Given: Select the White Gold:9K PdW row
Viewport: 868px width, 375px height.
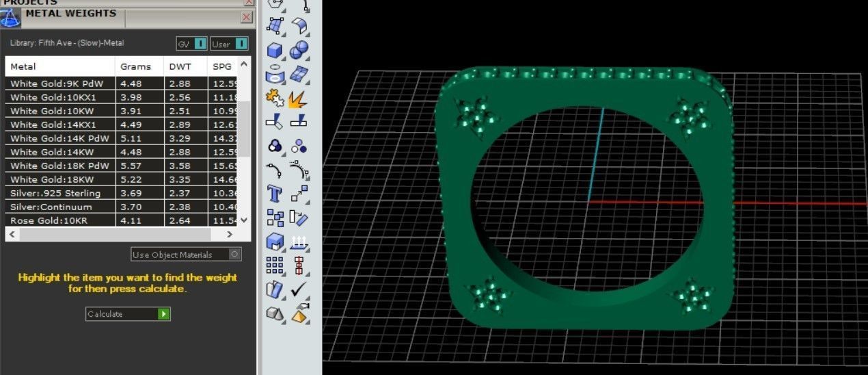Looking at the screenshot, I should click(122, 83).
